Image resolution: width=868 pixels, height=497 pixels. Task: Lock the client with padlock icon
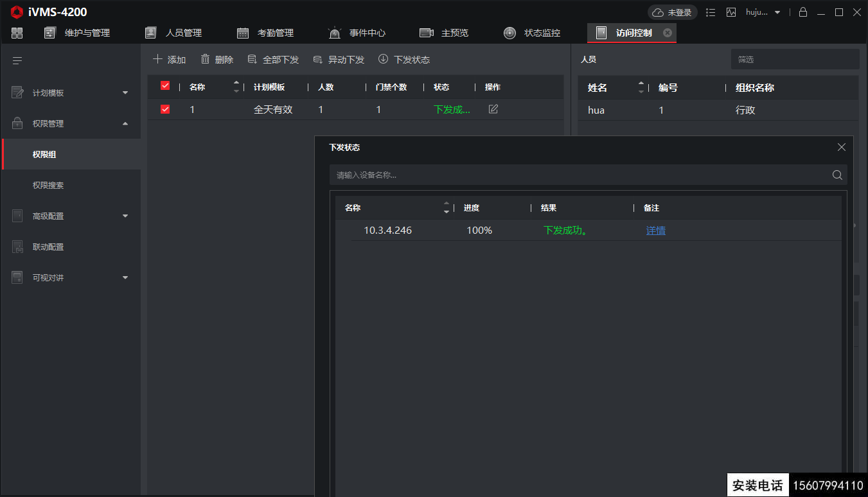click(x=803, y=12)
